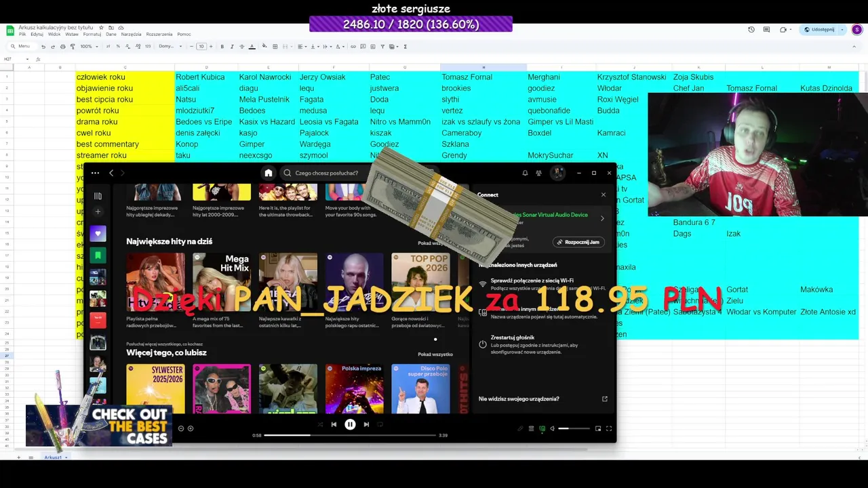Insert link via Sheets toolbar icon

tap(353, 47)
